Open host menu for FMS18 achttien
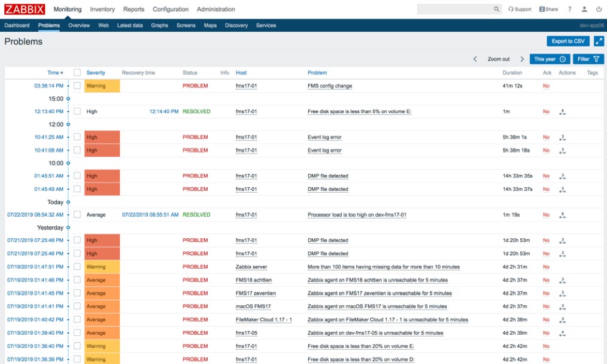The width and height of the screenshot is (607, 364). [254, 280]
